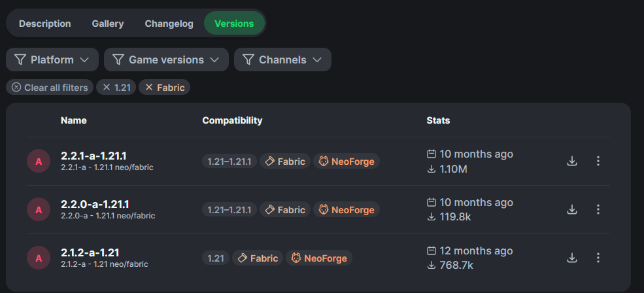Open the 2.2.1-a-1.21.1 version link
644x293 pixels.
93,156
